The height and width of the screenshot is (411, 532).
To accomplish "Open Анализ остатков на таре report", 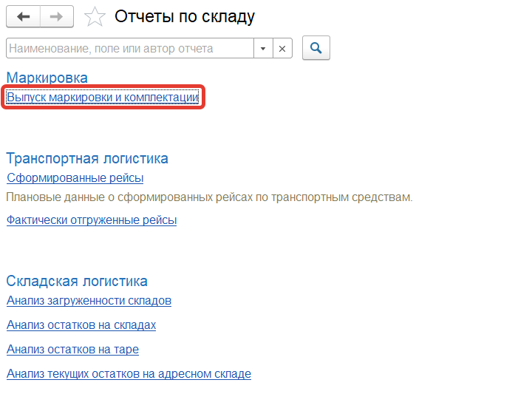I will coord(72,349).
